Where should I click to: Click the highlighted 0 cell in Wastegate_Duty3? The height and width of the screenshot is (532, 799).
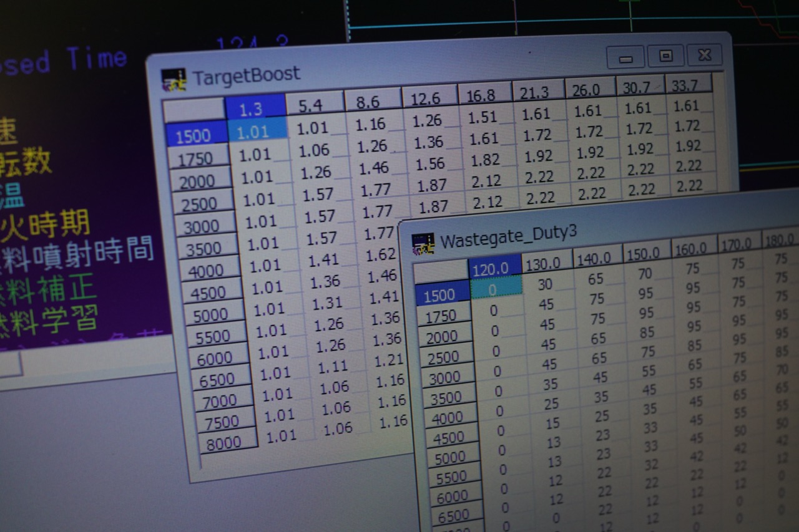(x=497, y=289)
